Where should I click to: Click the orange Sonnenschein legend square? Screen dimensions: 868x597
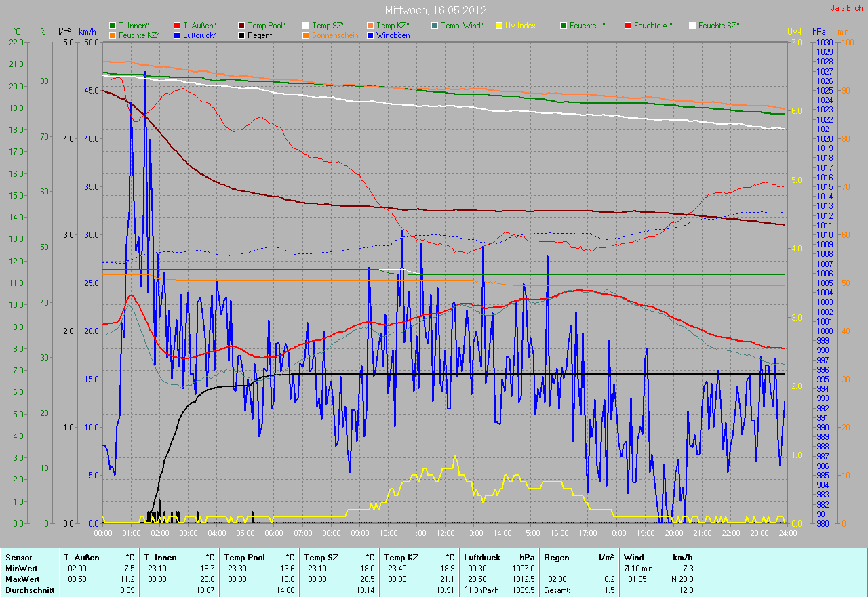[x=306, y=35]
